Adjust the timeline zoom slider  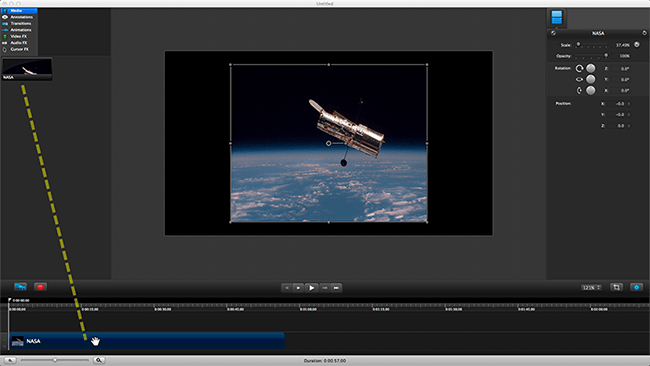[55, 360]
